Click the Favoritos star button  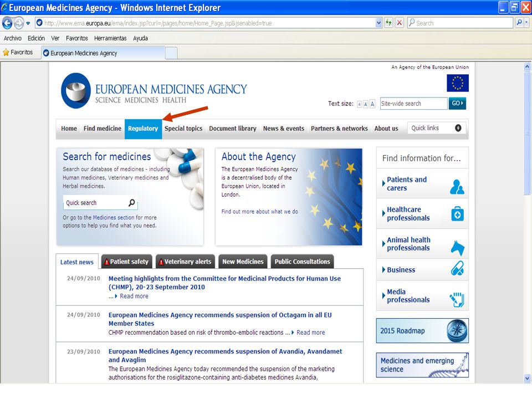click(x=18, y=52)
